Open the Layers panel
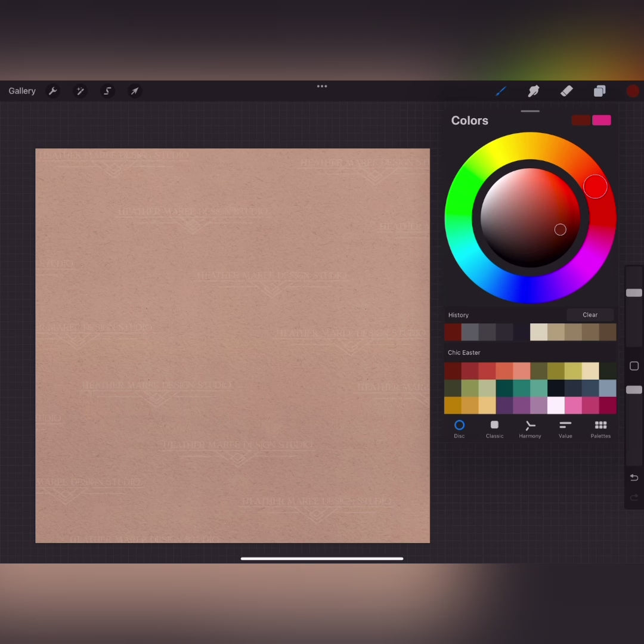The width and height of the screenshot is (644, 644). tap(599, 91)
